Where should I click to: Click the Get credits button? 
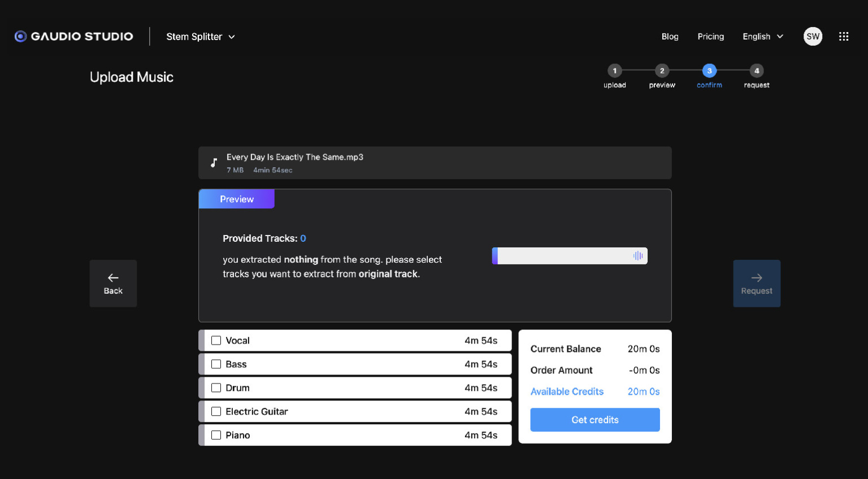[594, 420]
